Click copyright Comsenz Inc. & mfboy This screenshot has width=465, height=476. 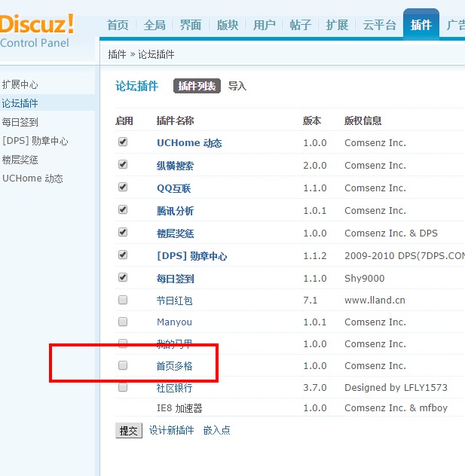(396, 408)
